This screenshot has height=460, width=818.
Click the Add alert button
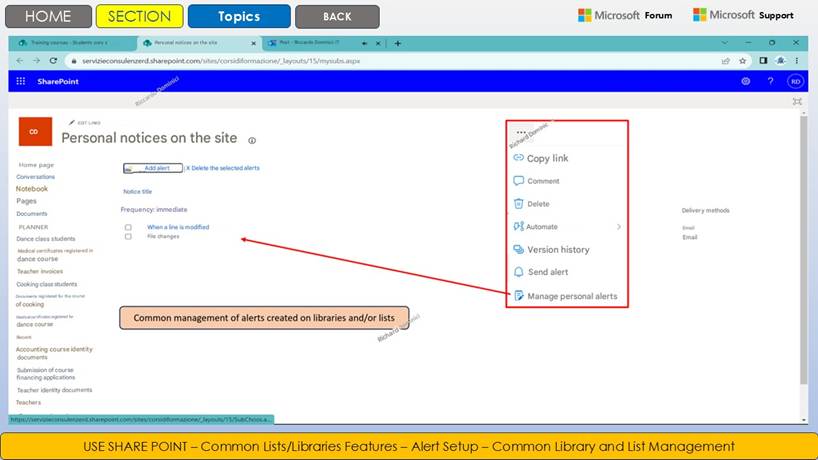[153, 168]
